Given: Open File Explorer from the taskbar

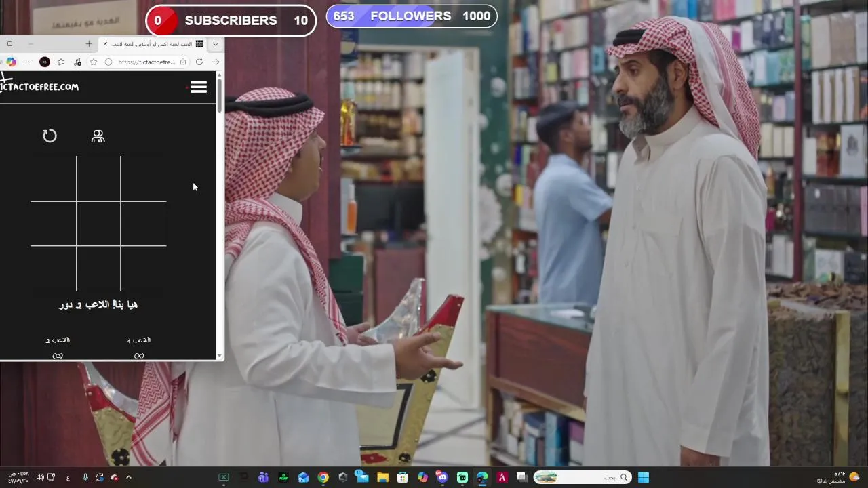Looking at the screenshot, I should tap(382, 477).
